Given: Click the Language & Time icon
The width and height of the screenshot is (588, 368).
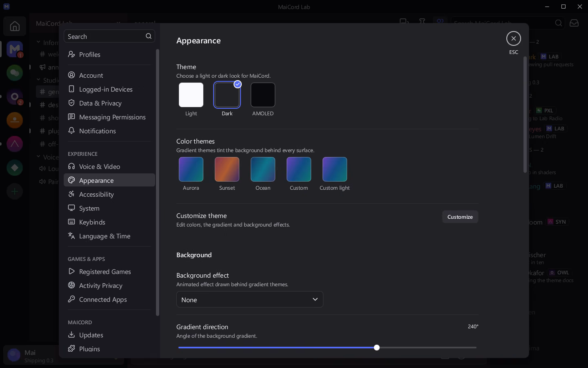Looking at the screenshot, I should [x=71, y=236].
